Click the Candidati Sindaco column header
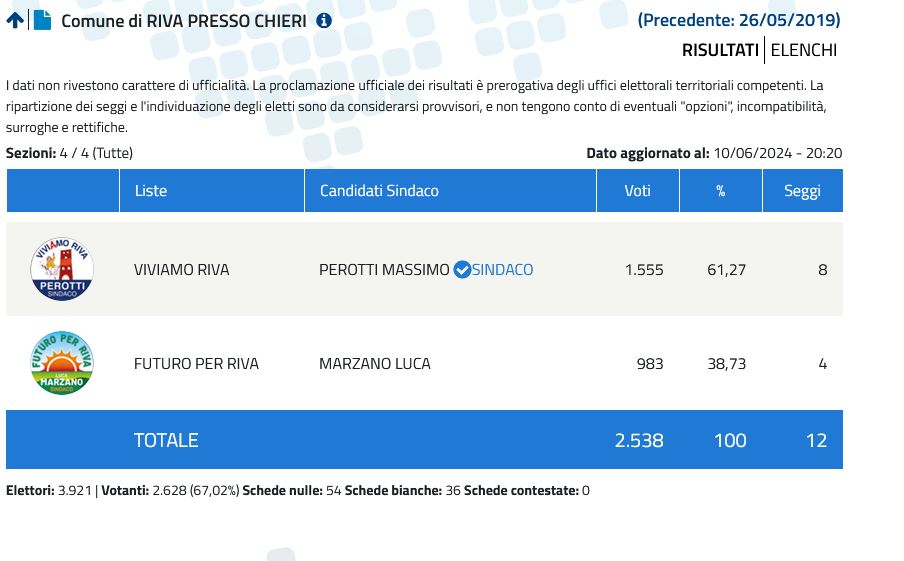This screenshot has width=904, height=561. (379, 191)
